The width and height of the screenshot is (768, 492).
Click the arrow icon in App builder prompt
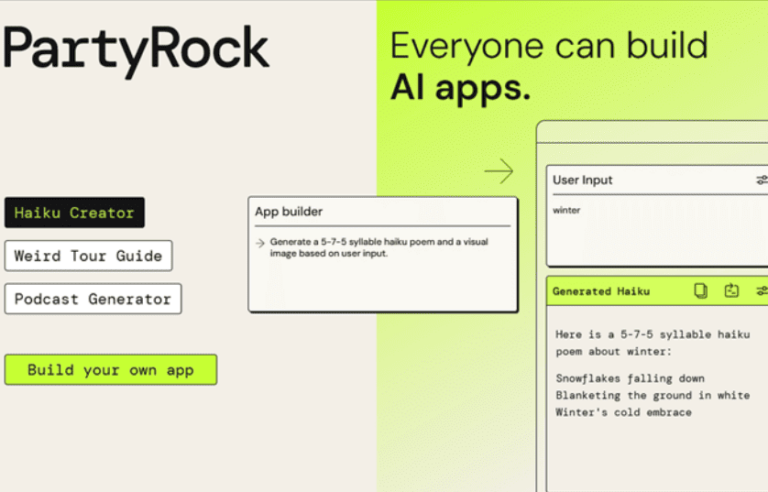pos(260,243)
